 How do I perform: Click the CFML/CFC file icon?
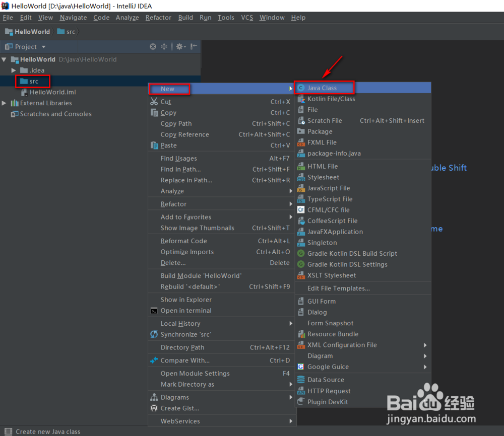[x=301, y=210]
